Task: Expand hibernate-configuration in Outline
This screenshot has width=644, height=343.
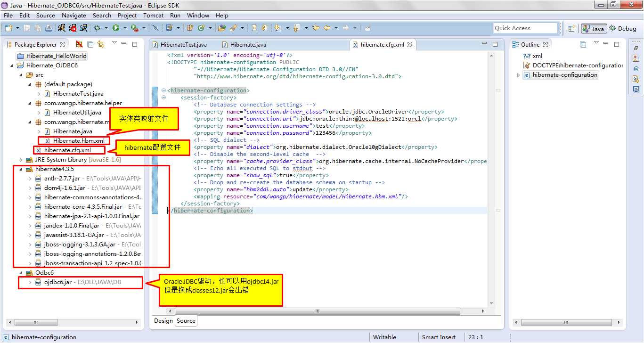Action: tap(519, 75)
